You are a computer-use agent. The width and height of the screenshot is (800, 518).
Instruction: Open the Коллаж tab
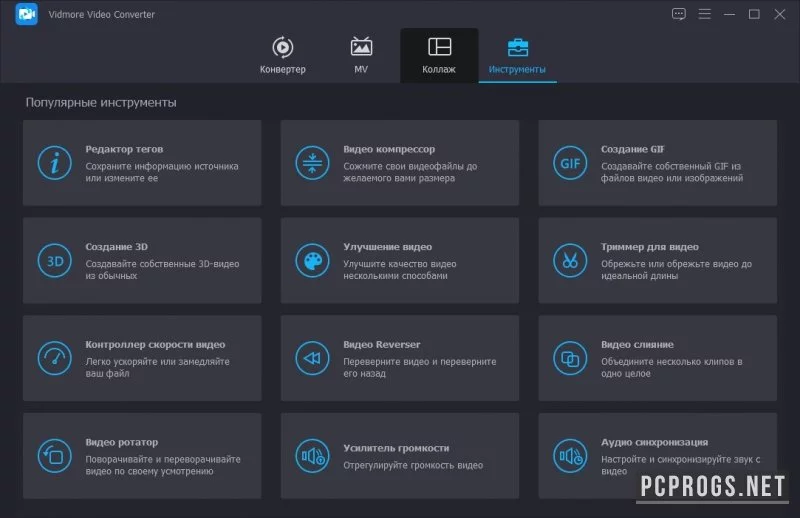click(439, 55)
